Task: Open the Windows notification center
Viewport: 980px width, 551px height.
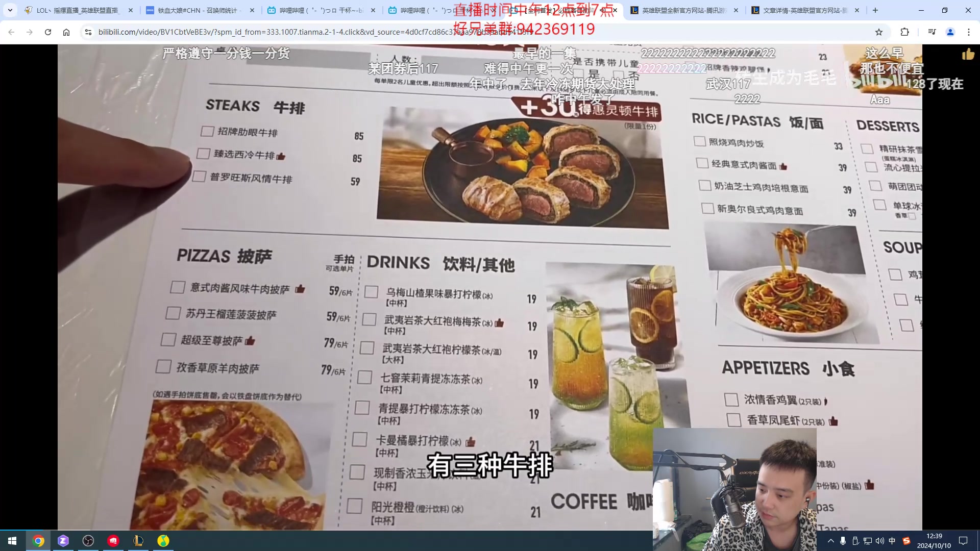Action: 963,541
